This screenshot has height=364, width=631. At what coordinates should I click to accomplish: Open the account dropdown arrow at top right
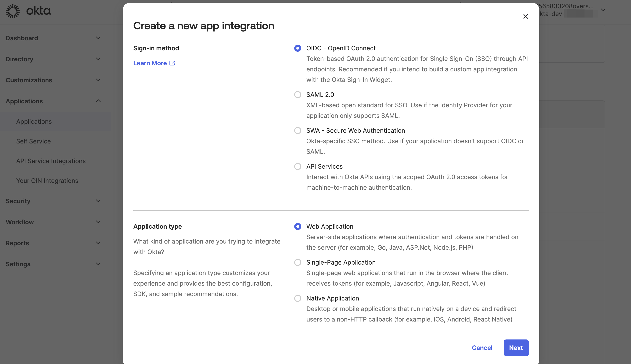603,10
